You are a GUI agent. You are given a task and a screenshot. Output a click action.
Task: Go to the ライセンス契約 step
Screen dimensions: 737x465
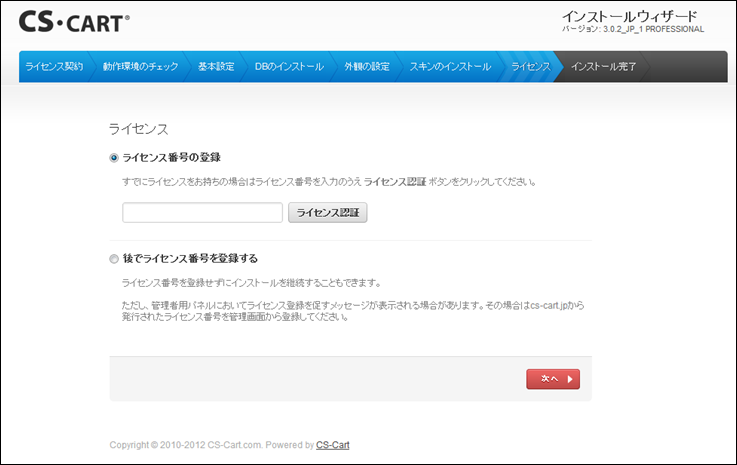[54, 67]
